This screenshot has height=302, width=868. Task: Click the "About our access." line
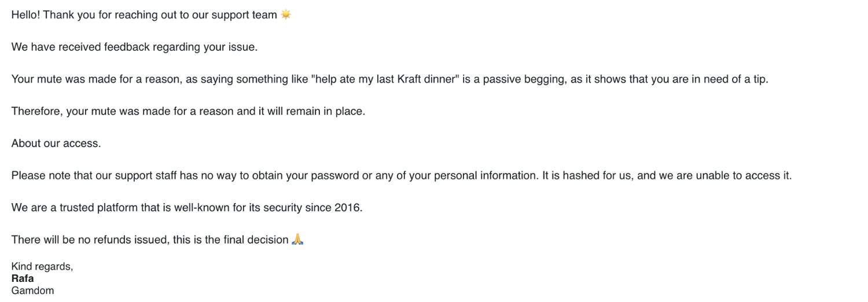click(x=56, y=143)
